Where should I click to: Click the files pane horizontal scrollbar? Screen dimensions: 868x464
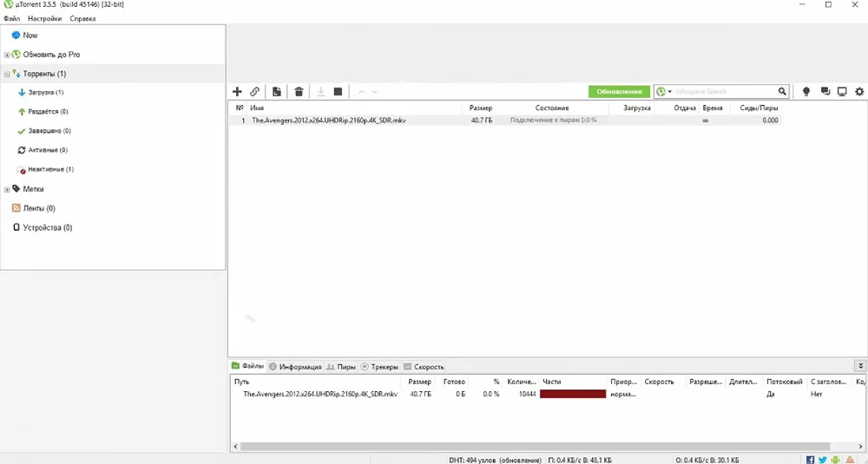(536, 447)
